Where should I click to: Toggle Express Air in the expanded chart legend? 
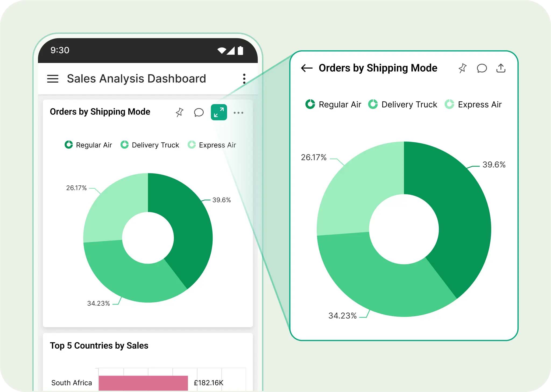pos(474,104)
